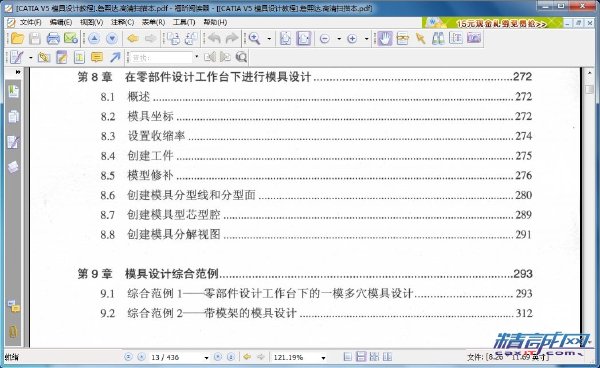Click the yellow comment callout icon

pos(97,58)
